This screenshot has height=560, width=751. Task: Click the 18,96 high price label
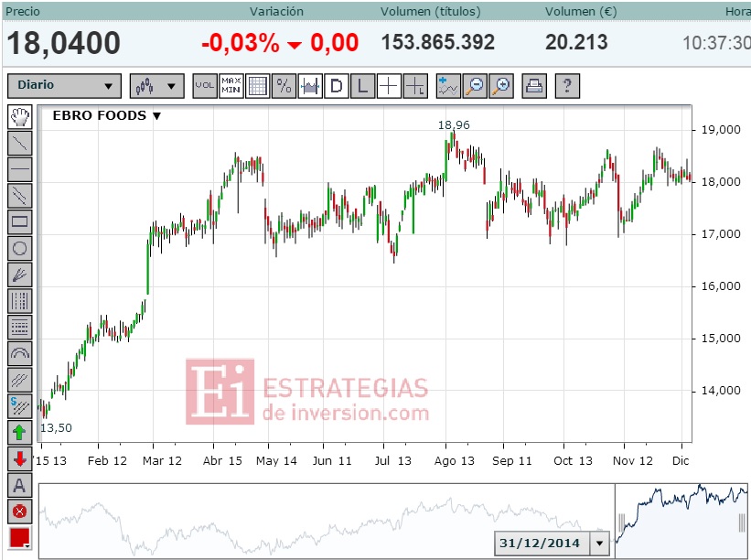pos(454,125)
